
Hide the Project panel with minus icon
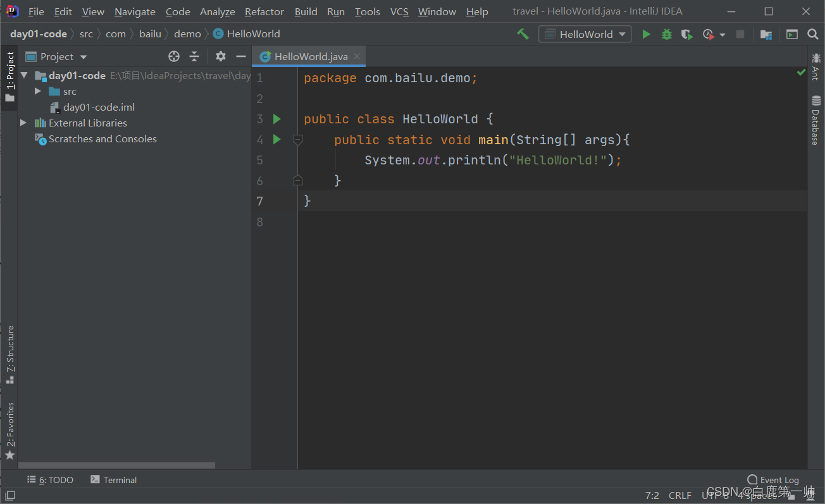coord(240,56)
